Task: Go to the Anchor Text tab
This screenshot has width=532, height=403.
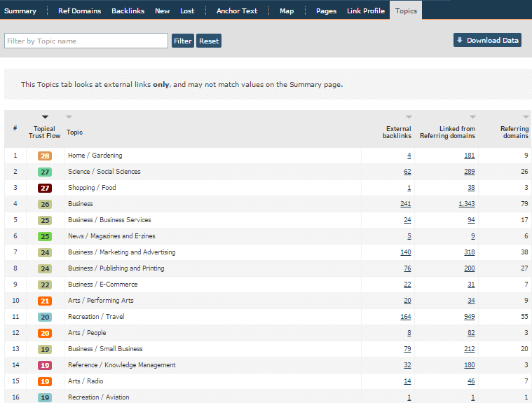Action: (237, 11)
